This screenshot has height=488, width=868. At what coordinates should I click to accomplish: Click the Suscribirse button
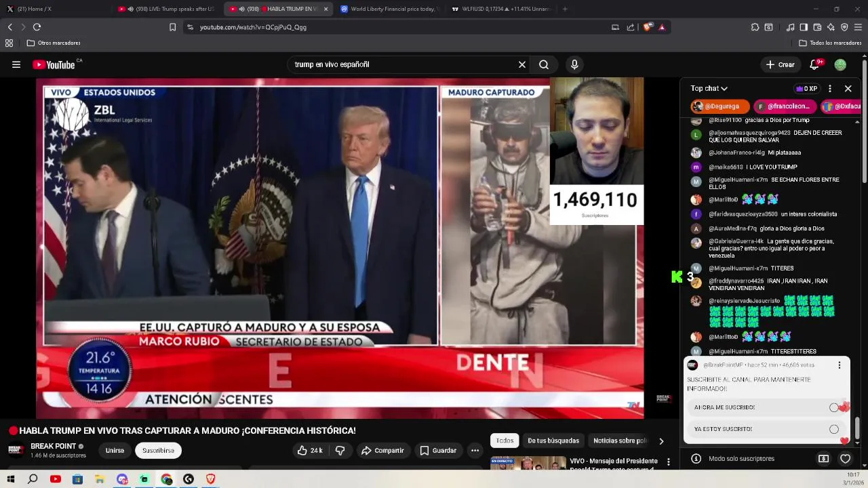tap(158, 450)
